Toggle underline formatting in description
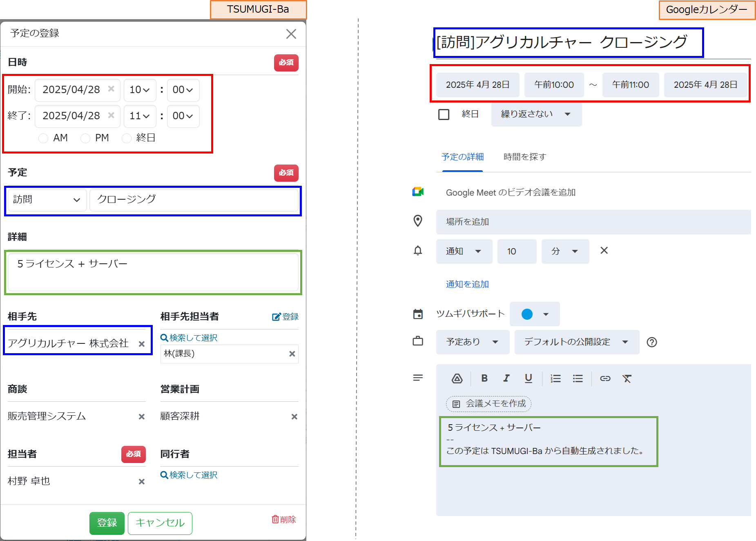756x541 pixels. point(529,378)
